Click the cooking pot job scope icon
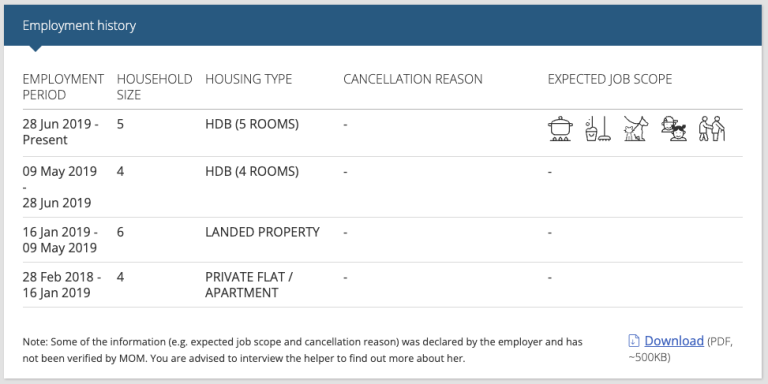 pyautogui.click(x=560, y=129)
